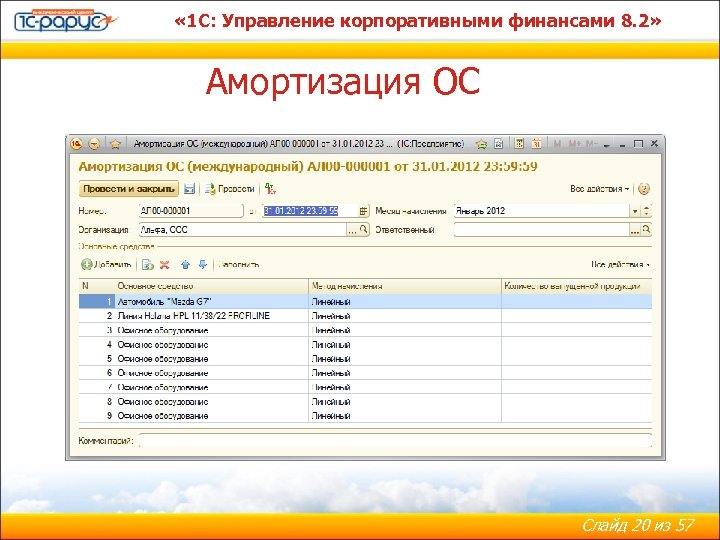Move the row down with blue down arrow
Image resolution: width=720 pixels, height=540 pixels.
[x=202, y=264]
